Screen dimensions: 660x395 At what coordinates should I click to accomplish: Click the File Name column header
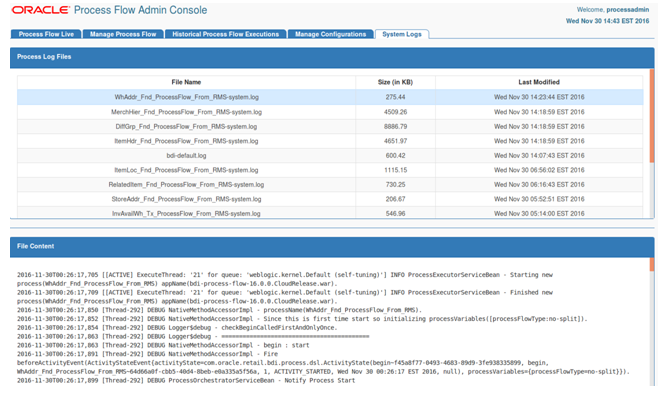tap(186, 82)
